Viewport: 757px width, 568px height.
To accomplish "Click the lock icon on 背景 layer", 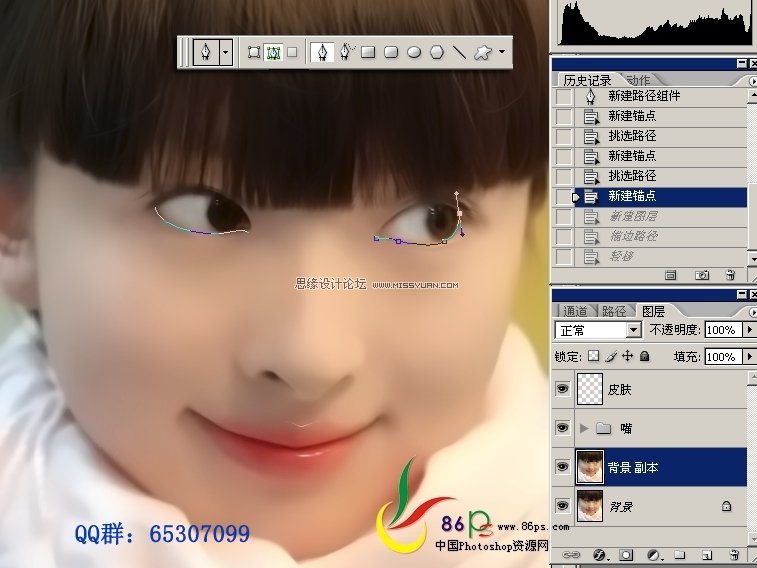I will [727, 506].
